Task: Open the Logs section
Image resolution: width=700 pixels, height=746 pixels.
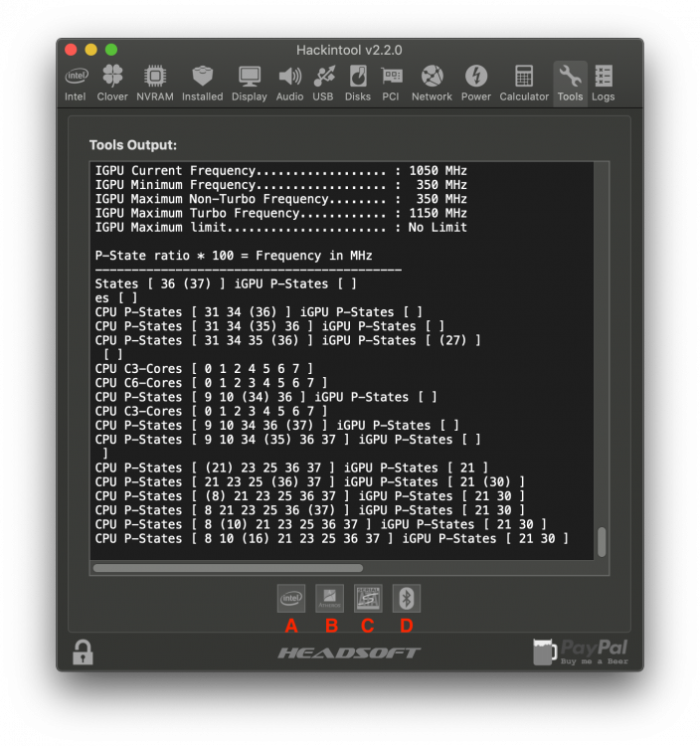Action: [x=603, y=84]
